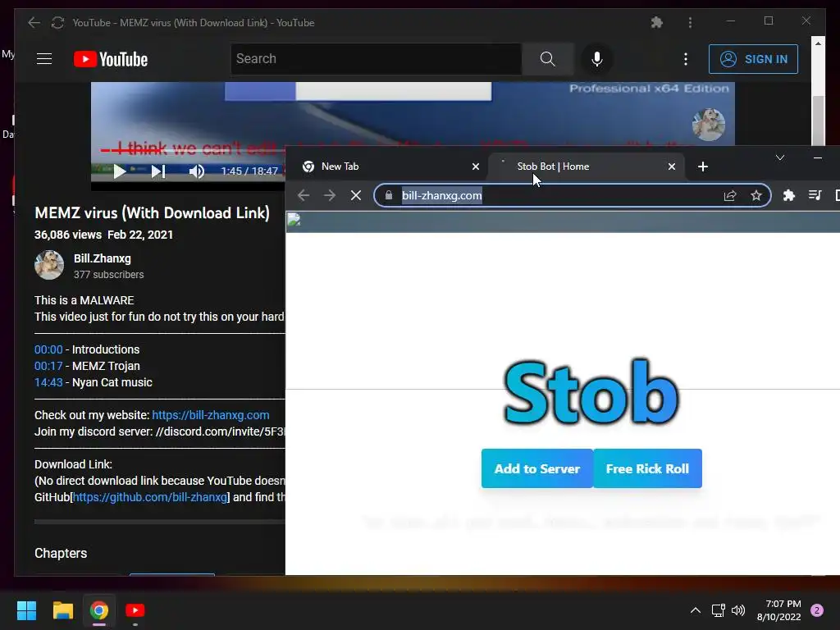840x630 pixels.
Task: Go to YouTube home via logo
Action: [111, 59]
